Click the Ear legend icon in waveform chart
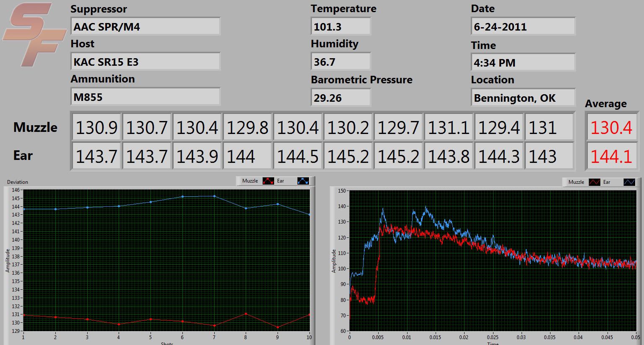Screen dimensions: 644x345 click(x=629, y=182)
